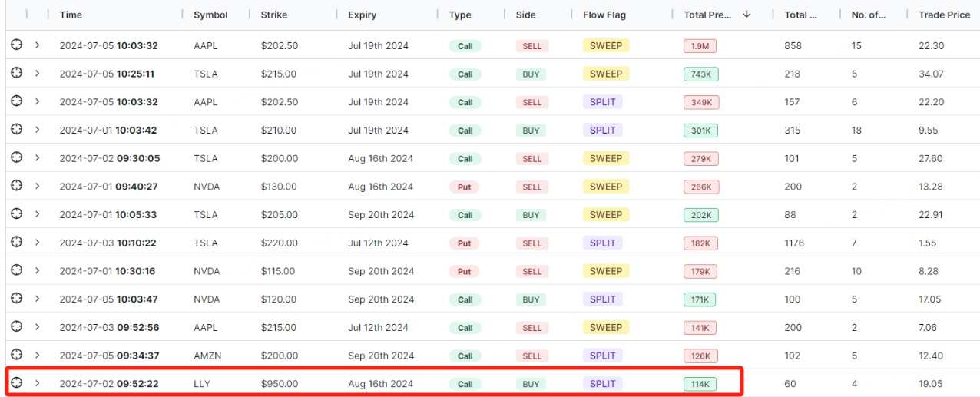Viewport: 980px width, 397px height.
Task: Expand the TSLA 10:03:42 row chevron
Action: [x=37, y=130]
